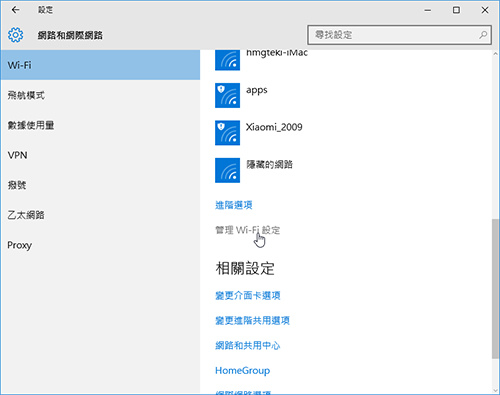500x395 pixels.
Task: Select the hmgteki-iMac Wi-Fi signal icon
Action: [227, 60]
